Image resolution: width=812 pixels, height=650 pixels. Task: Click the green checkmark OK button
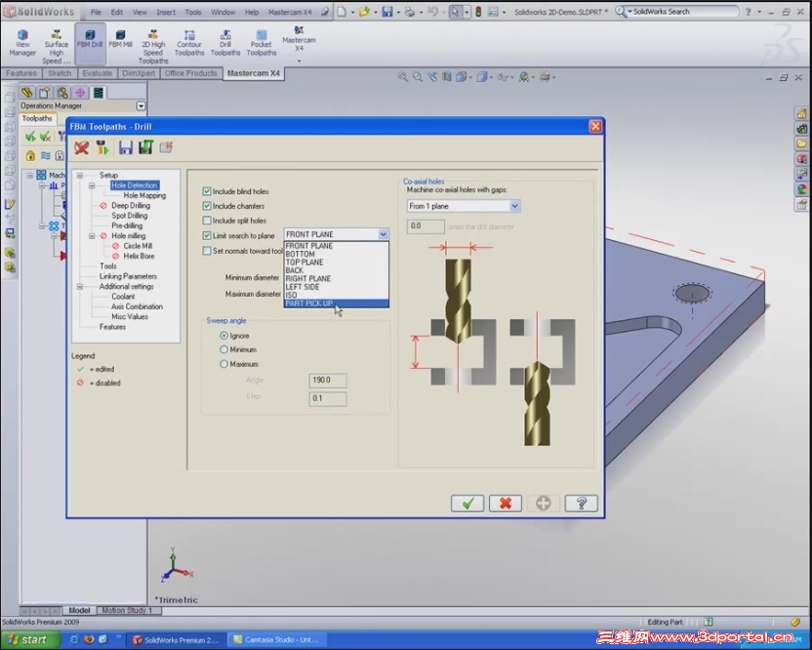tap(467, 503)
